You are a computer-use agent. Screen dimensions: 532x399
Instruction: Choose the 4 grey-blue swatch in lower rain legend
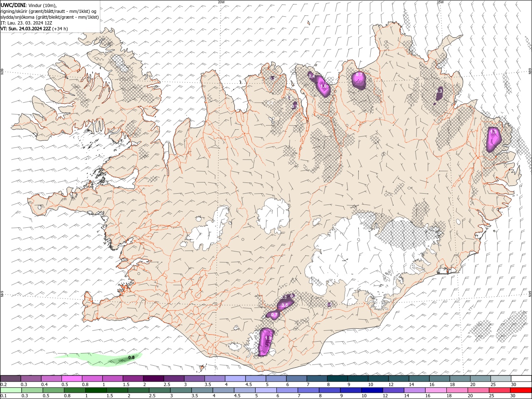223,390
